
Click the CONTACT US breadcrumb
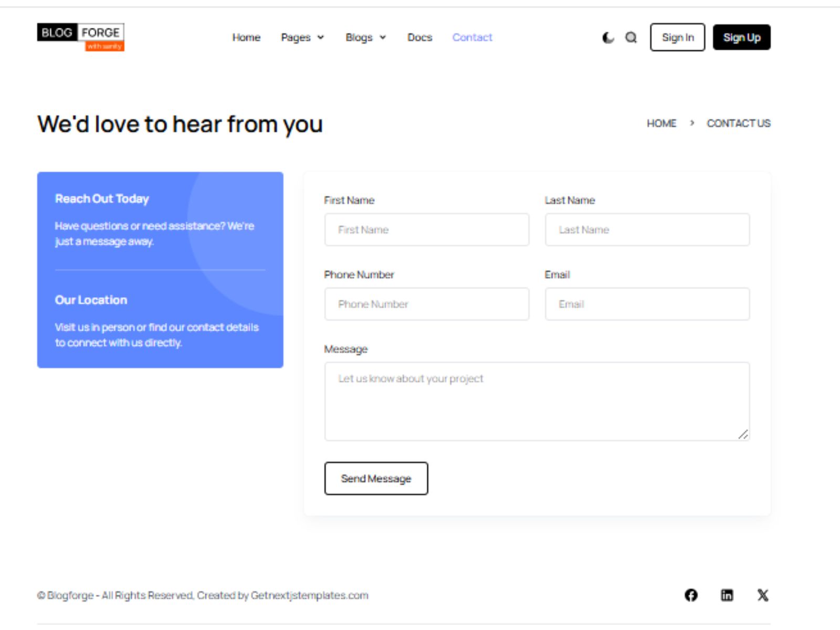[738, 123]
